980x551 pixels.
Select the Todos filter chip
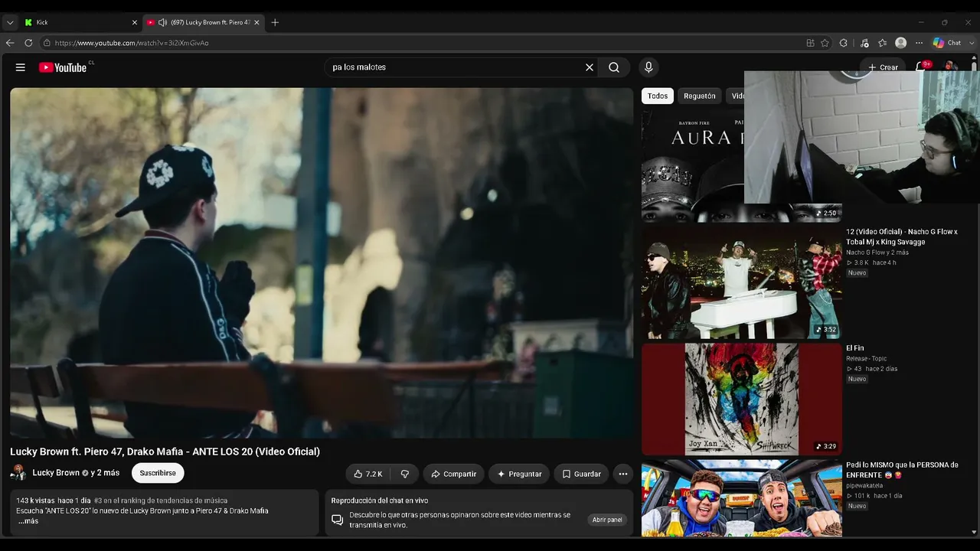[x=658, y=96]
